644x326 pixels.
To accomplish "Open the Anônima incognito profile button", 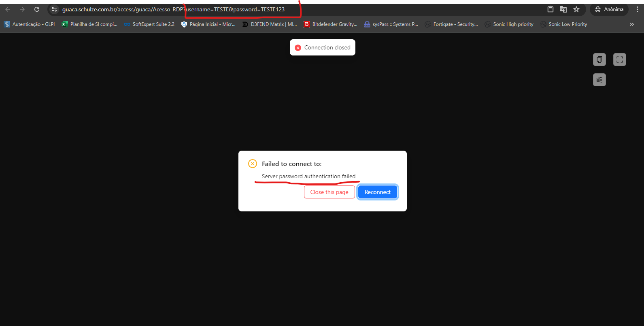I will click(x=609, y=9).
